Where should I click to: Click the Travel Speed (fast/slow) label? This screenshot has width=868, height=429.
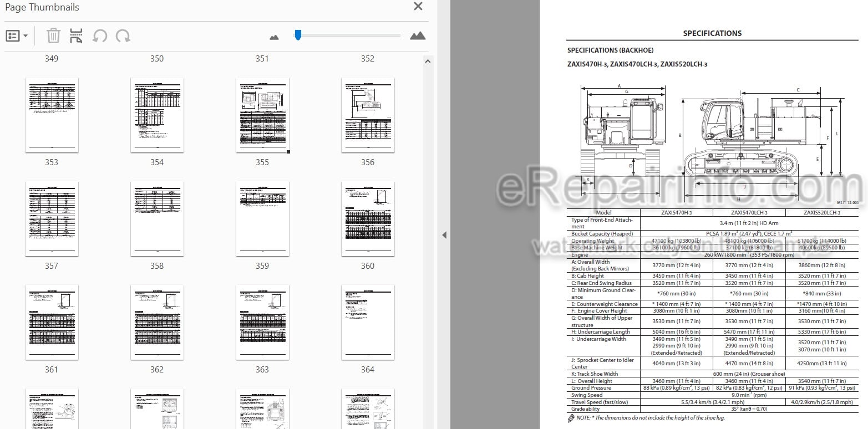[600, 402]
